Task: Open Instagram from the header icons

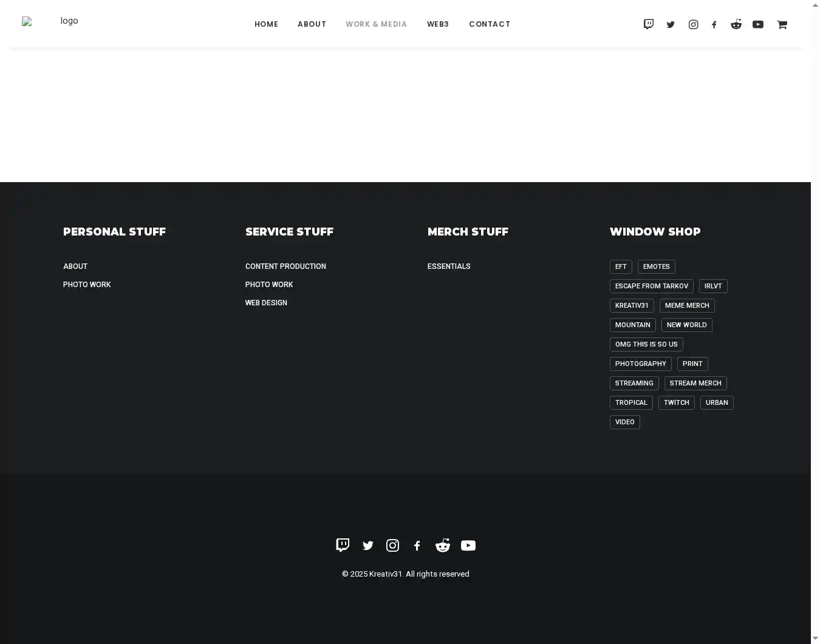Action: pyautogui.click(x=693, y=25)
